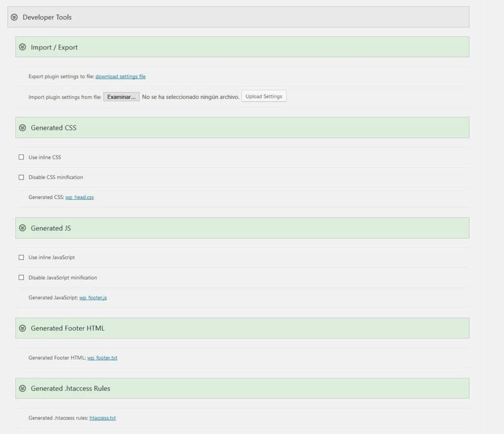The width and height of the screenshot is (504, 434).
Task: Check Disable JavaScript minification
Action: (21, 278)
